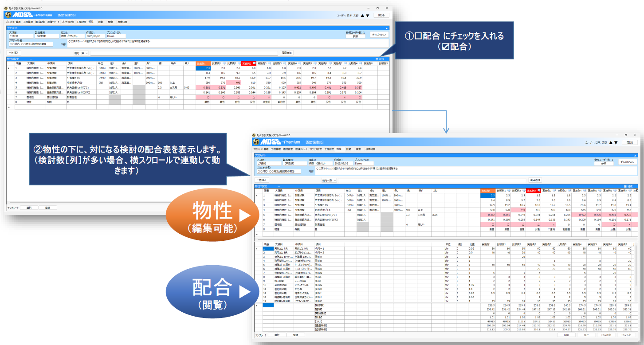This screenshot has width=644, height=345.
Task: Click the comment icon beside 比較例1 in lower window
Action: [509, 191]
